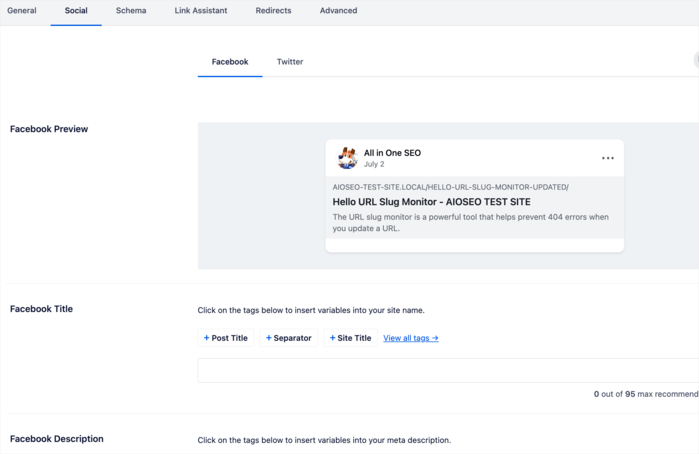
Task: Open the three-dot menu in Facebook preview
Action: (x=608, y=158)
